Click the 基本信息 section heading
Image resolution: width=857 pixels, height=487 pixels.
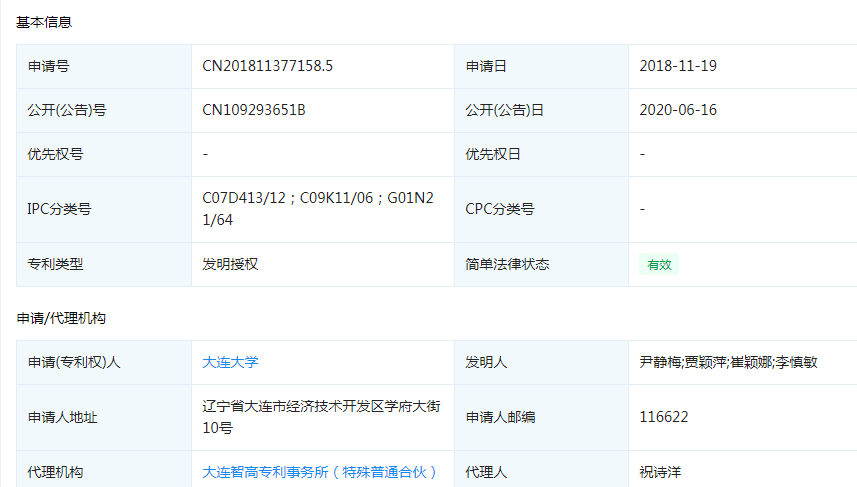44,21
